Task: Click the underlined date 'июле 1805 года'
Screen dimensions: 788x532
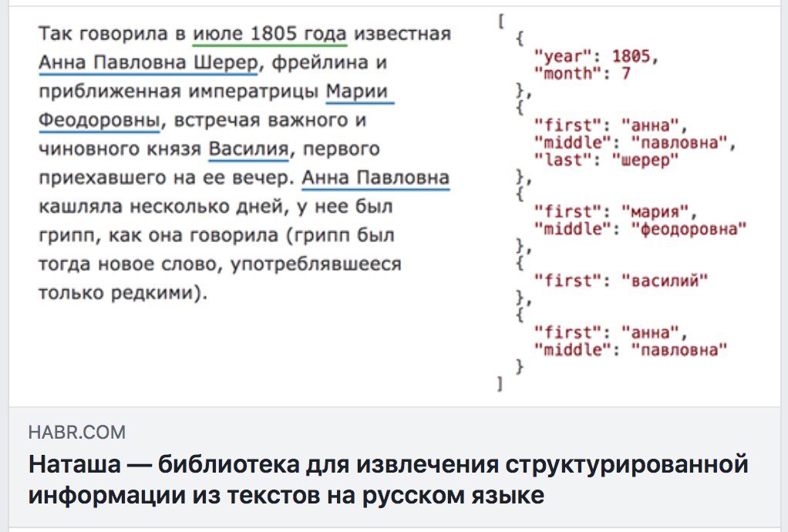Action: (269, 34)
